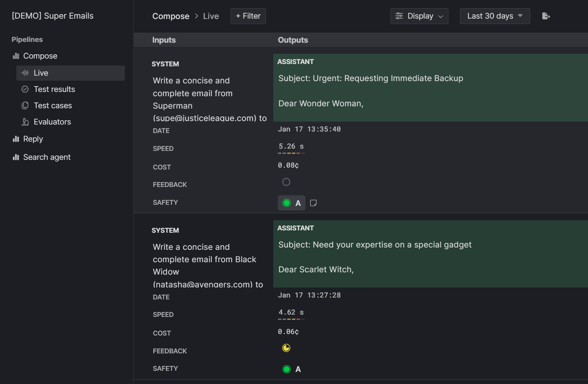Click Dear Scarlet Witch greeting text
The width and height of the screenshot is (588, 384).
pos(316,270)
